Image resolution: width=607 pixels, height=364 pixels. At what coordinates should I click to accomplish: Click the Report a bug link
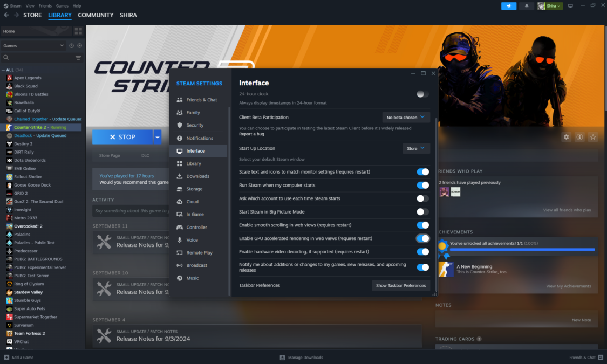251,134
